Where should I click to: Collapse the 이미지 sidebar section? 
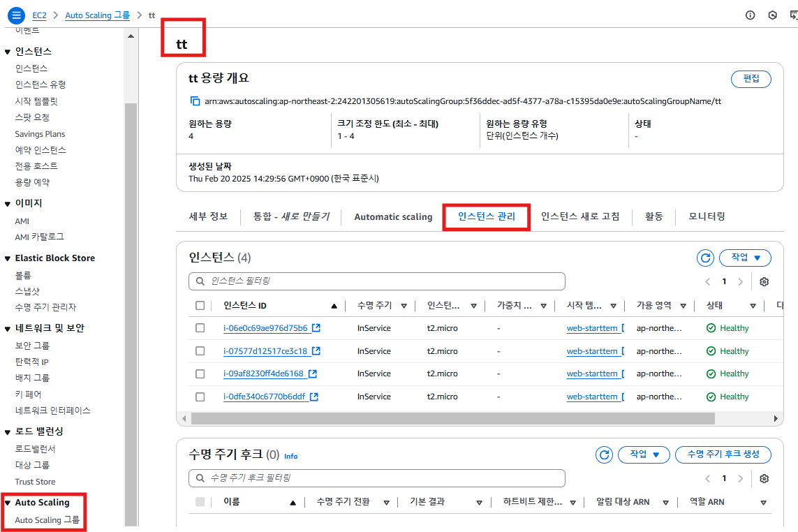[8, 204]
